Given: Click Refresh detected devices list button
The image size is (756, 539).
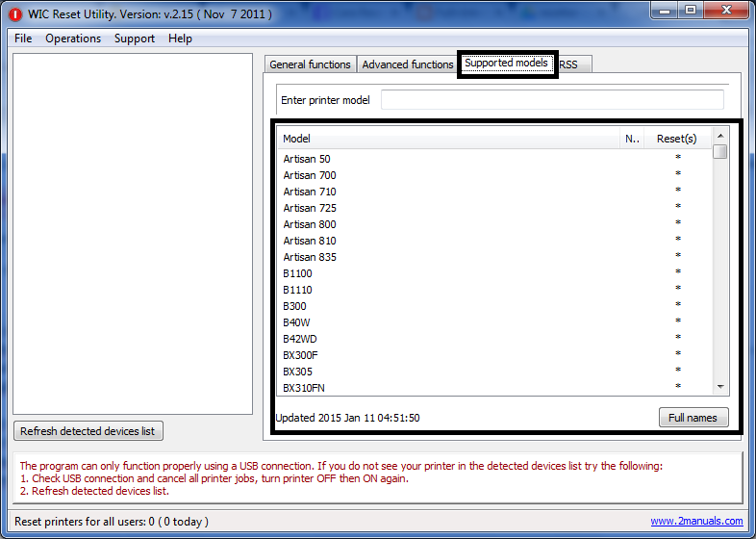Looking at the screenshot, I should click(x=88, y=431).
